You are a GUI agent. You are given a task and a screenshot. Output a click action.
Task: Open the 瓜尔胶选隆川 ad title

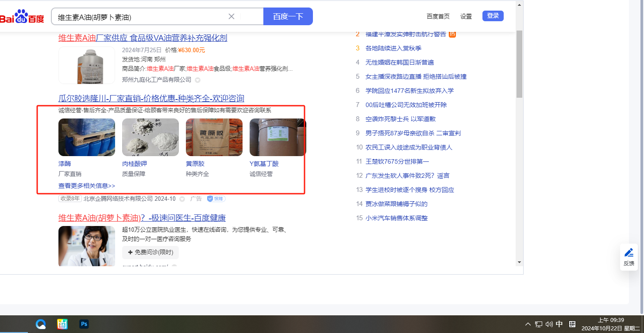click(151, 98)
